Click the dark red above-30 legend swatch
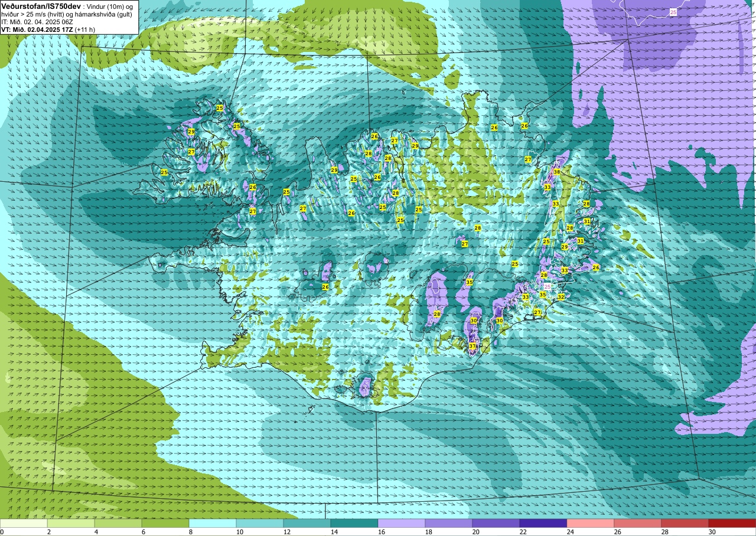 (x=732, y=523)
